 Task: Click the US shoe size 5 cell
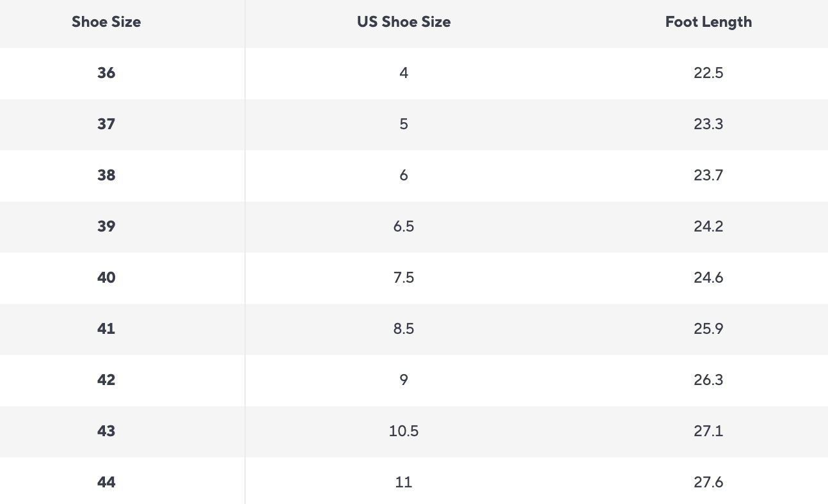click(x=404, y=124)
